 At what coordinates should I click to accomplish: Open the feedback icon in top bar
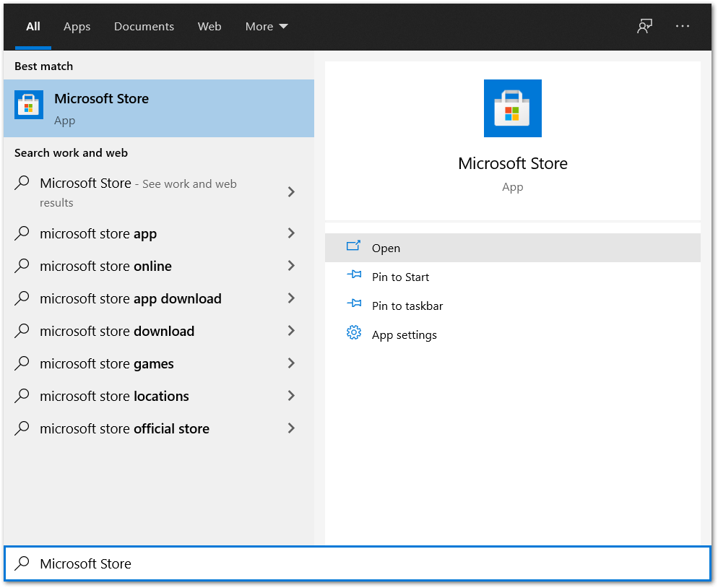tap(645, 26)
